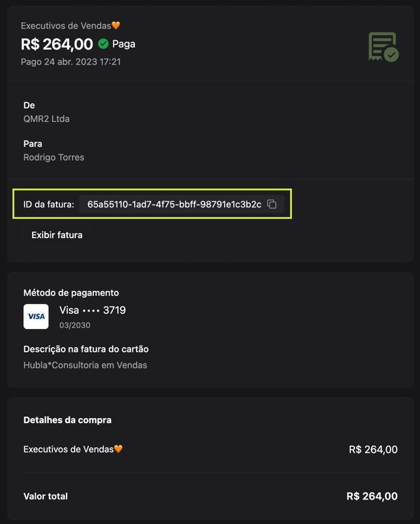Image resolution: width=420 pixels, height=524 pixels.
Task: Select the invoice ID text field
Action: click(174, 204)
